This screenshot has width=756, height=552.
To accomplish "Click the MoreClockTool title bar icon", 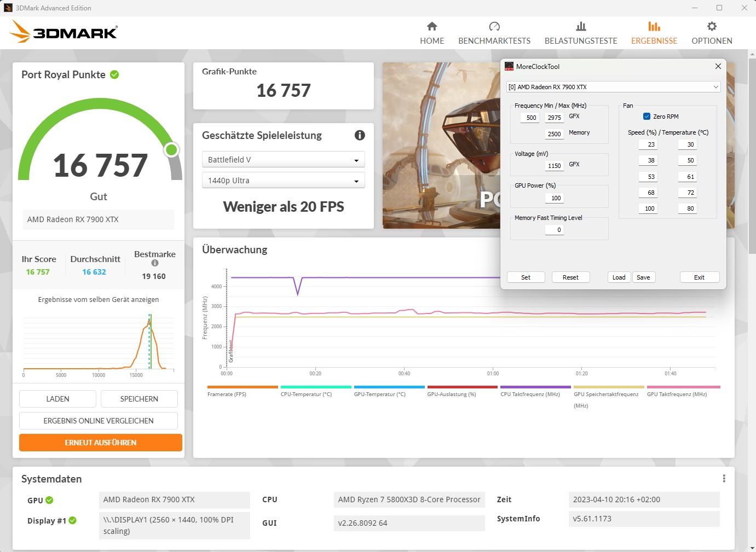I will (509, 67).
